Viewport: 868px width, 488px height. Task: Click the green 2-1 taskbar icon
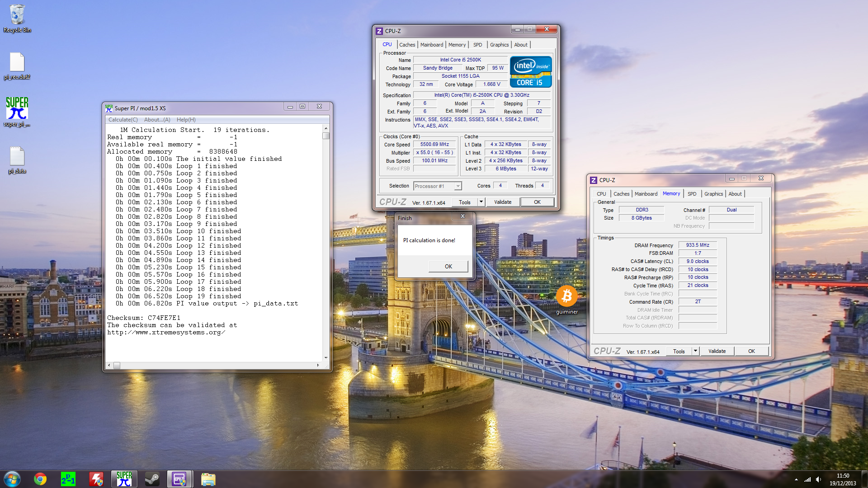[68, 479]
